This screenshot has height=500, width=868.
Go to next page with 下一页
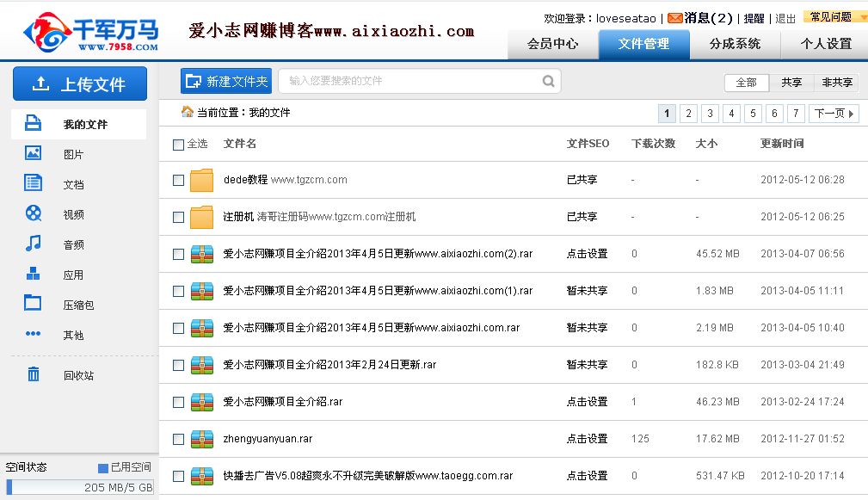pyautogui.click(x=834, y=114)
